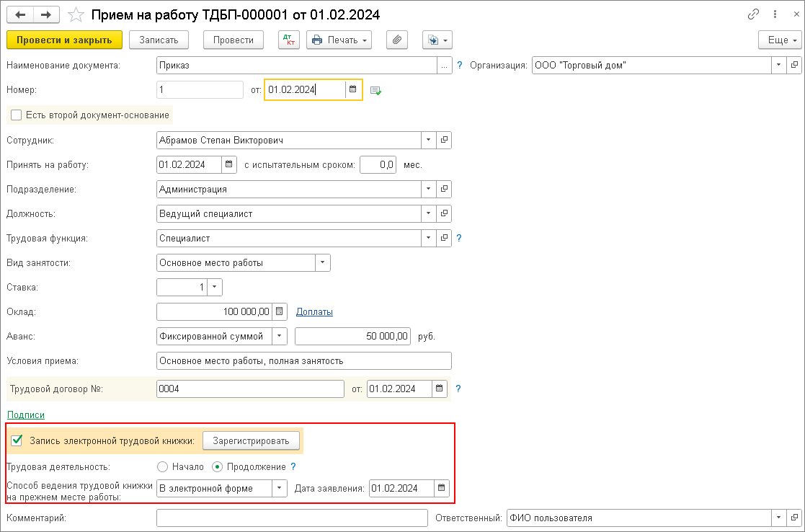Image resolution: width=805 pixels, height=532 pixels.
Task: Expand the Подразделение dropdown list
Action: point(429,189)
